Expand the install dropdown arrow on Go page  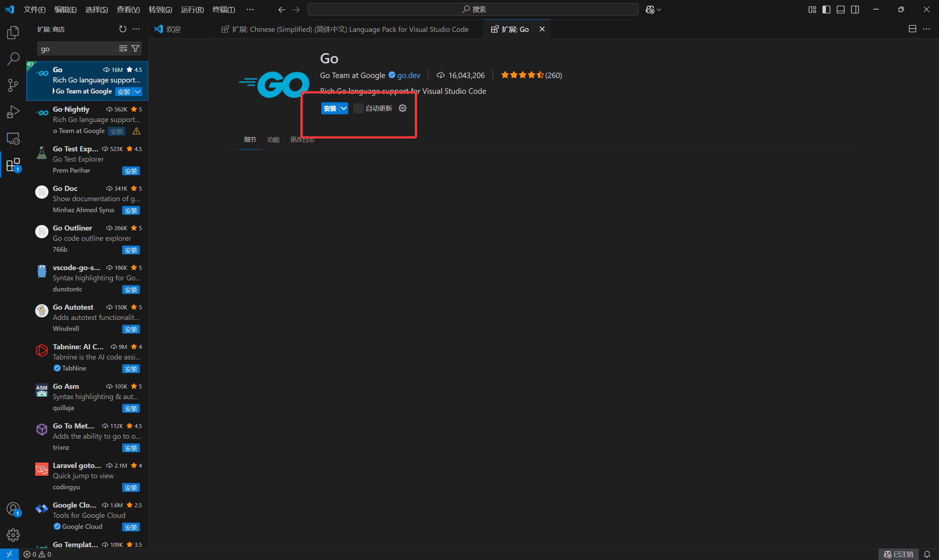point(344,108)
